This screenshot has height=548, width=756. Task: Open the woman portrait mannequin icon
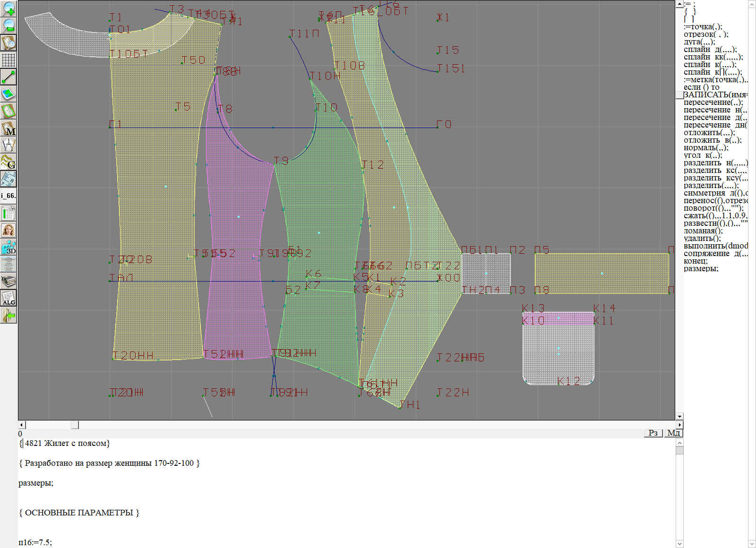(9, 230)
